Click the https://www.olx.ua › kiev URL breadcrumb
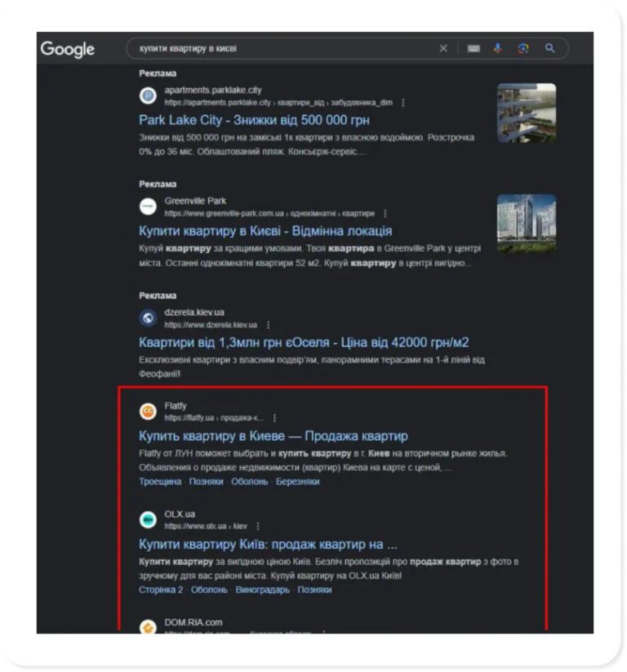This screenshot has width=627, height=672. pyautogui.click(x=206, y=527)
